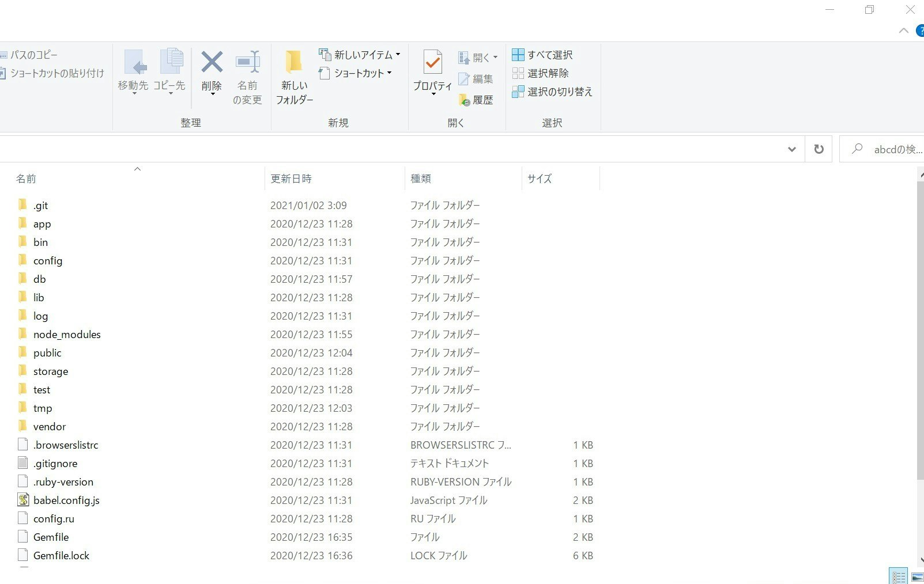
Task: Click the refresh button next to address bar
Action: point(819,149)
